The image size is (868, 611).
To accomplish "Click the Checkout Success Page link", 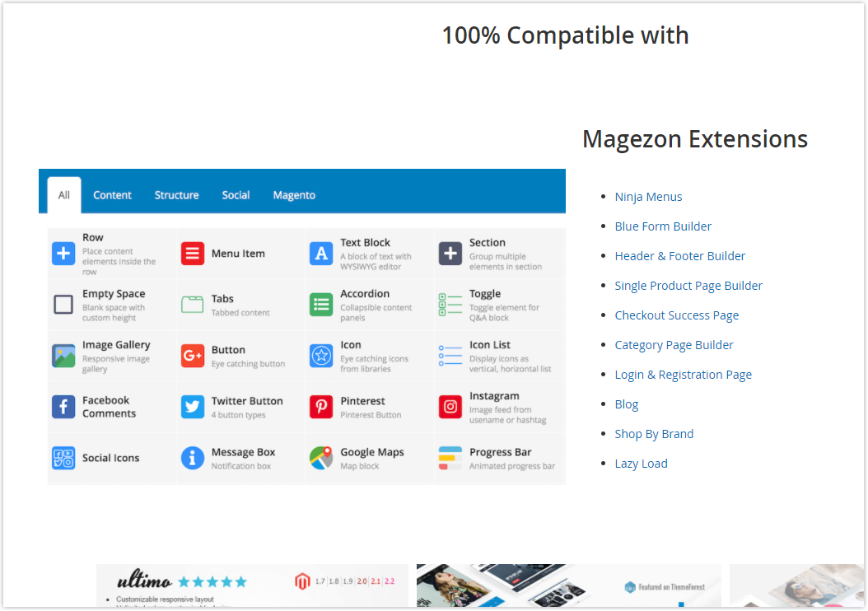I will 676,315.
